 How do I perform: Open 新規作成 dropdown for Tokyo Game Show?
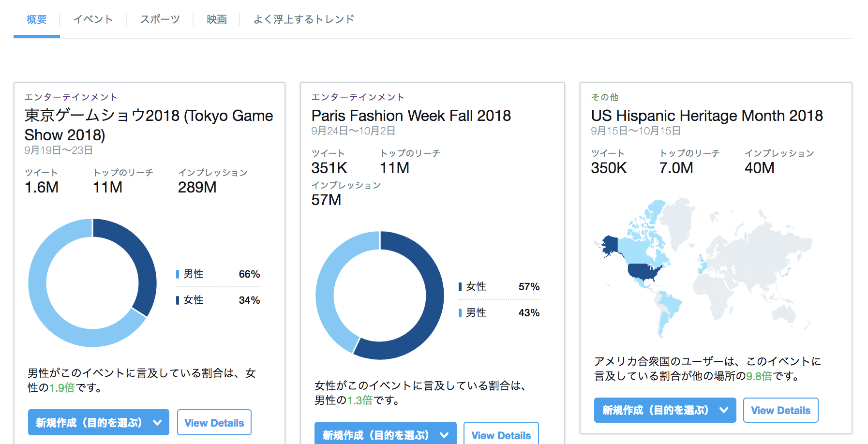(99, 422)
